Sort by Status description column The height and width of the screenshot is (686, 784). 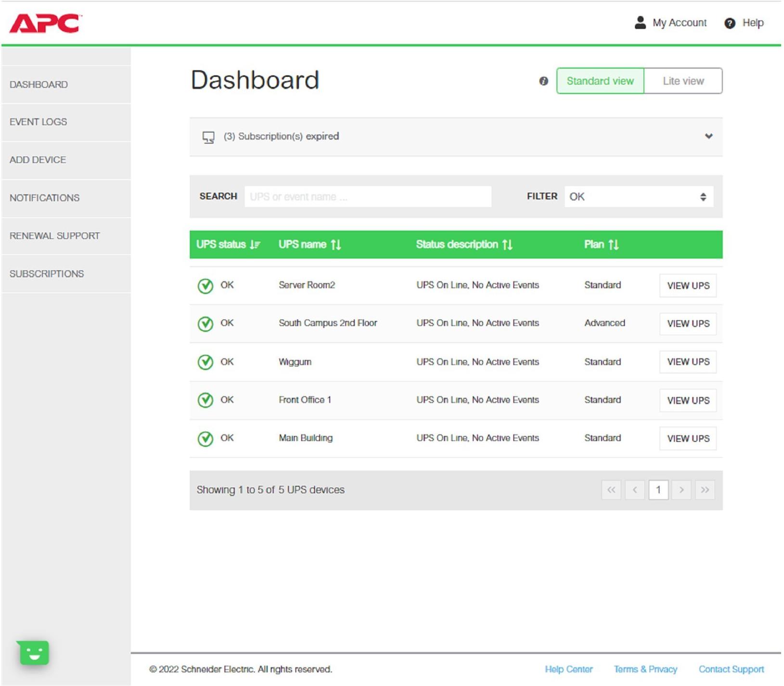464,245
